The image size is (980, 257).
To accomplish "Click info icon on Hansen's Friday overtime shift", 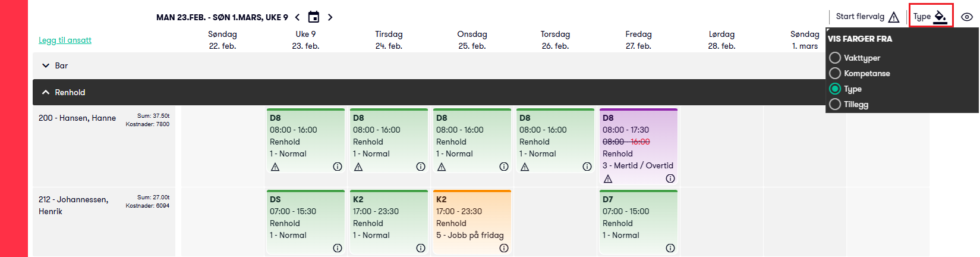I will pos(670,178).
